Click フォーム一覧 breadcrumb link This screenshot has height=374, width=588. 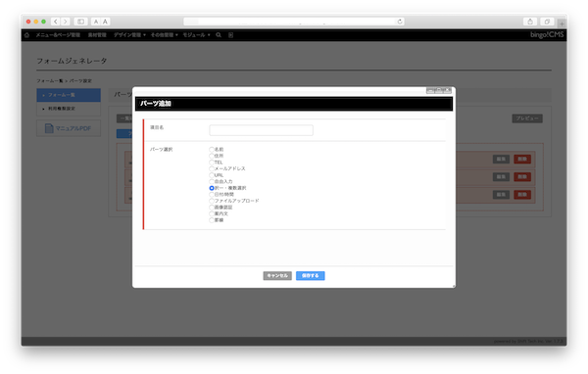click(50, 81)
